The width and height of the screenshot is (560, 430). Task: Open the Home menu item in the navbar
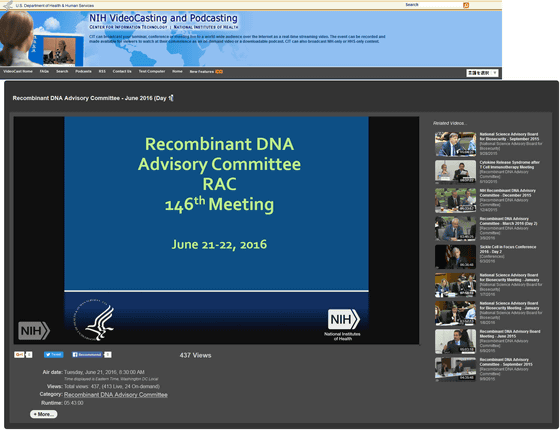coord(177,71)
